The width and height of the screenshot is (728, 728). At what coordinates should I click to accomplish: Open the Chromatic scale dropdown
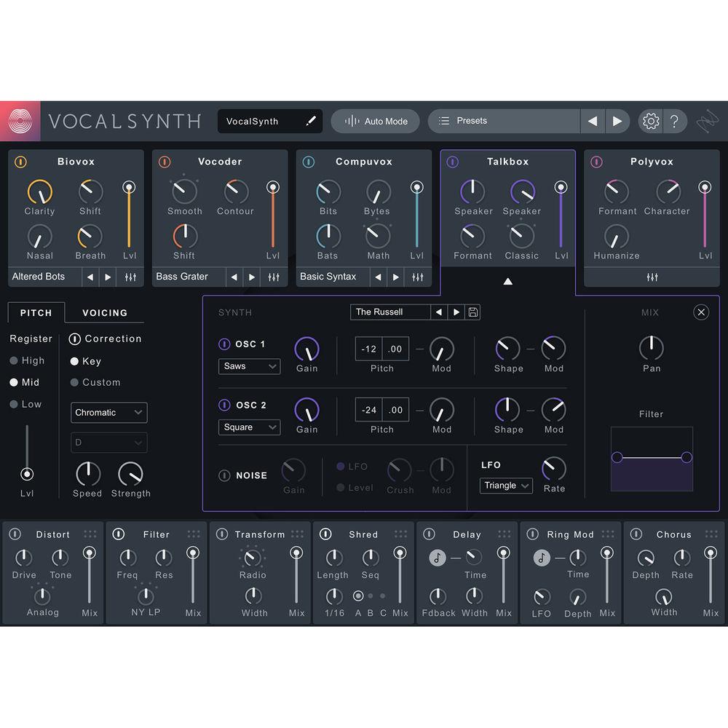click(x=108, y=413)
